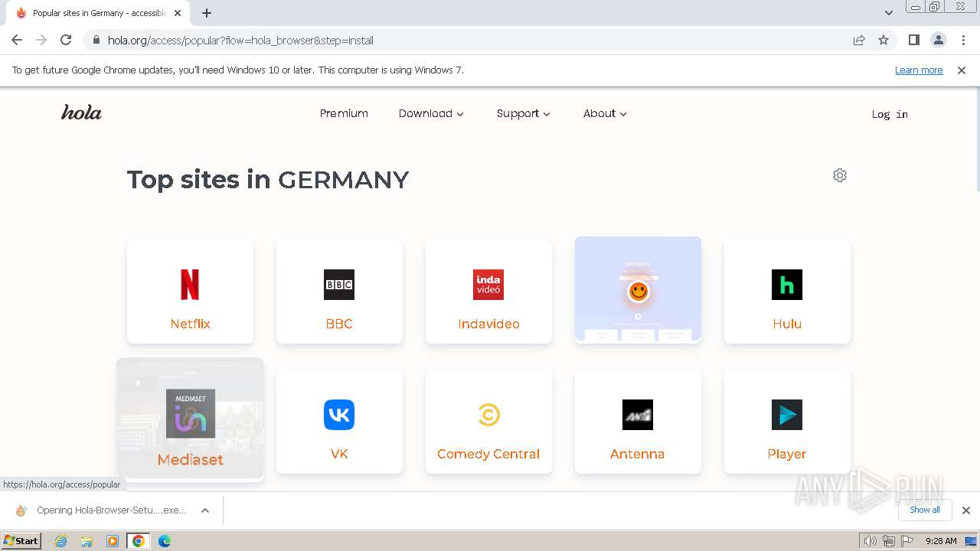This screenshot has width=980, height=551.
Task: Open the Hulu site card
Action: (x=787, y=292)
